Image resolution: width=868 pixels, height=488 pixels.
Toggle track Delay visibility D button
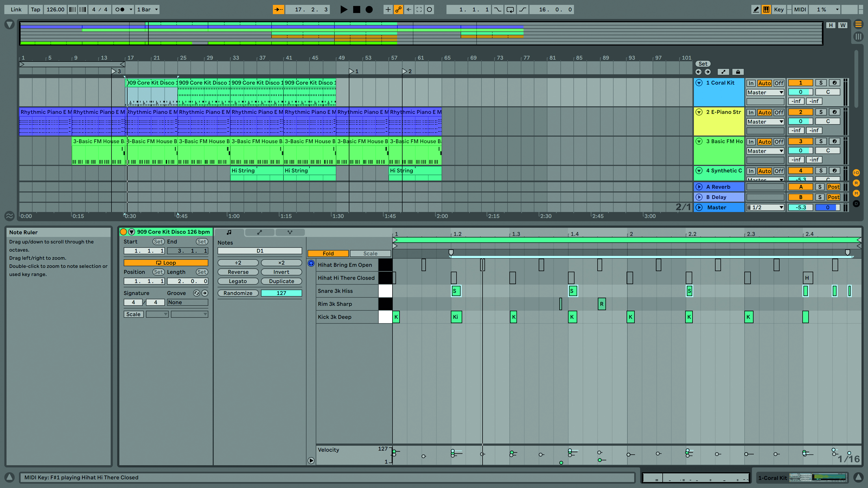[x=856, y=203]
